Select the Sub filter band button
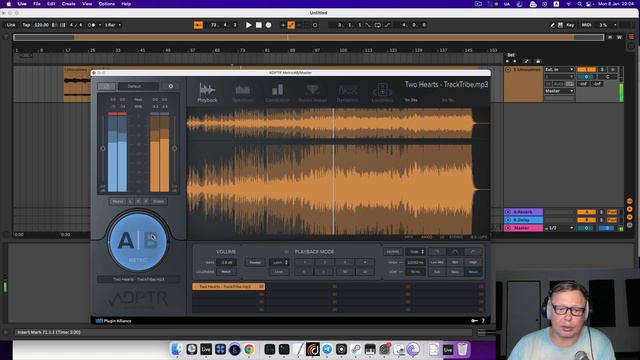The height and width of the screenshot is (360, 640). point(437,272)
